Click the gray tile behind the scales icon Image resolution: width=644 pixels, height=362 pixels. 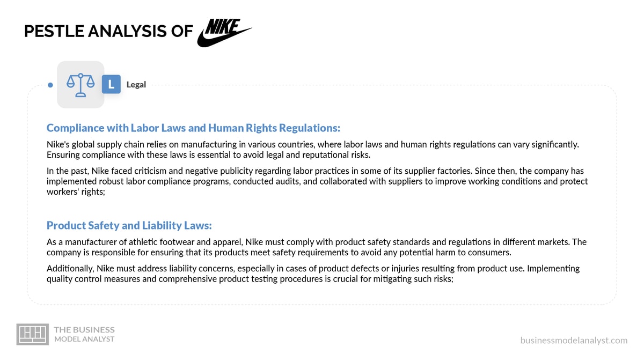point(80,85)
